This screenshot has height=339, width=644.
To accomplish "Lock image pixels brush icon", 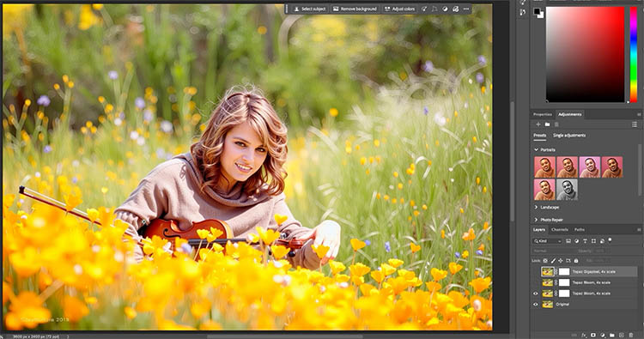I will click(553, 261).
